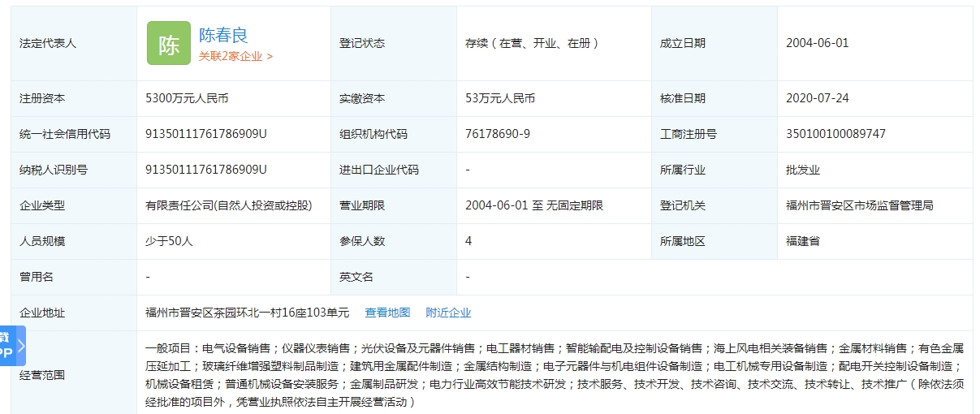Viewport: 980px width, 414px height.
Task: Open the 关联2家企业 related companies link
Action: pyautogui.click(x=235, y=57)
